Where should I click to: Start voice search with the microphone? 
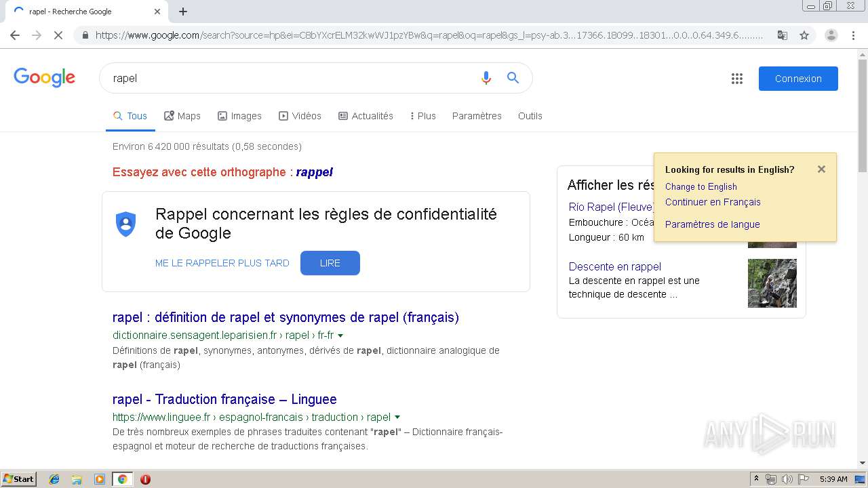[x=486, y=78]
